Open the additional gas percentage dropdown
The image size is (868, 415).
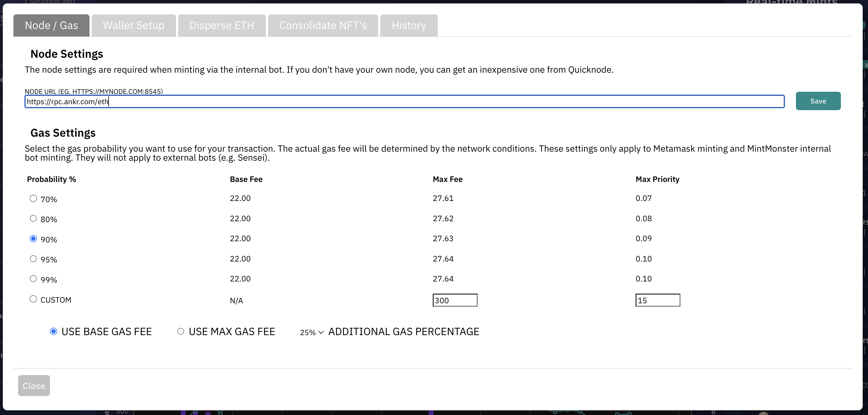pos(312,333)
